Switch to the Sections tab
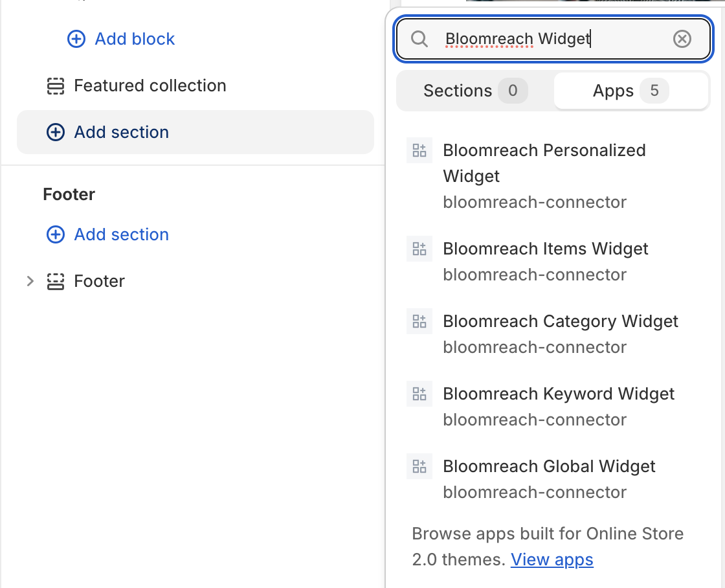 click(474, 91)
